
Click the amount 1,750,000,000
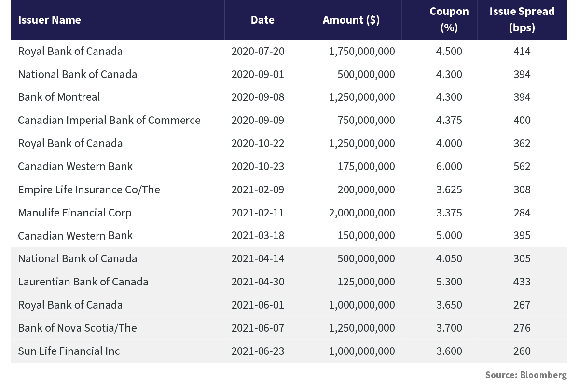click(x=362, y=51)
